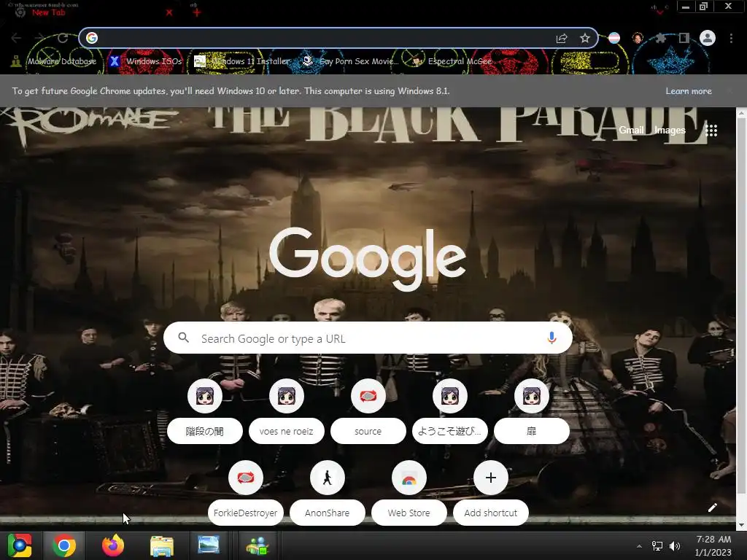Open the network tray icon
The width and height of the screenshot is (747, 560).
pyautogui.click(x=657, y=546)
